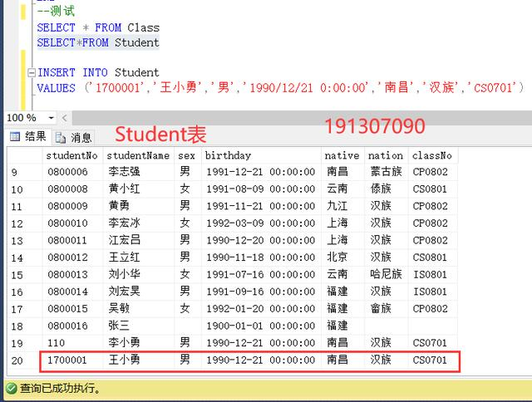Switch to the 结果 tab

(x=28, y=136)
